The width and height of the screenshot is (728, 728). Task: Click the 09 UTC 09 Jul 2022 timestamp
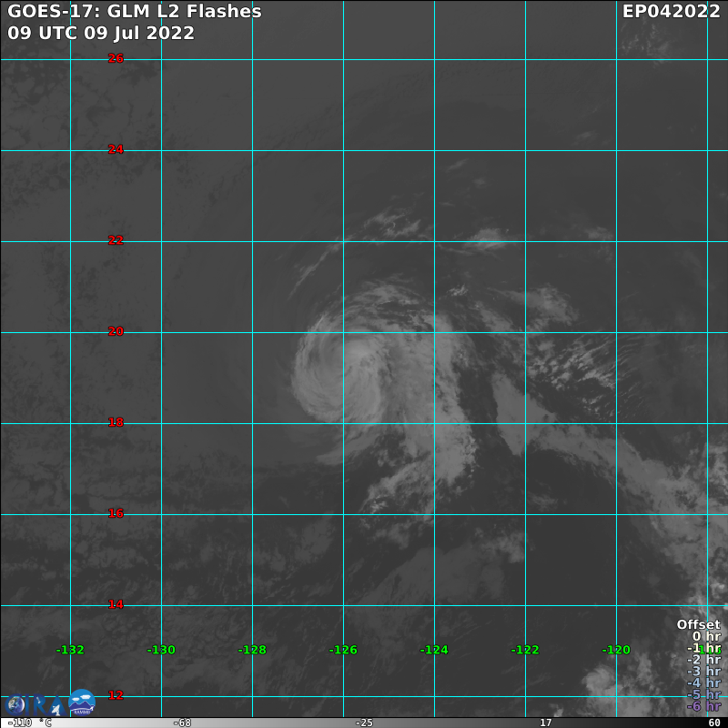pyautogui.click(x=101, y=33)
